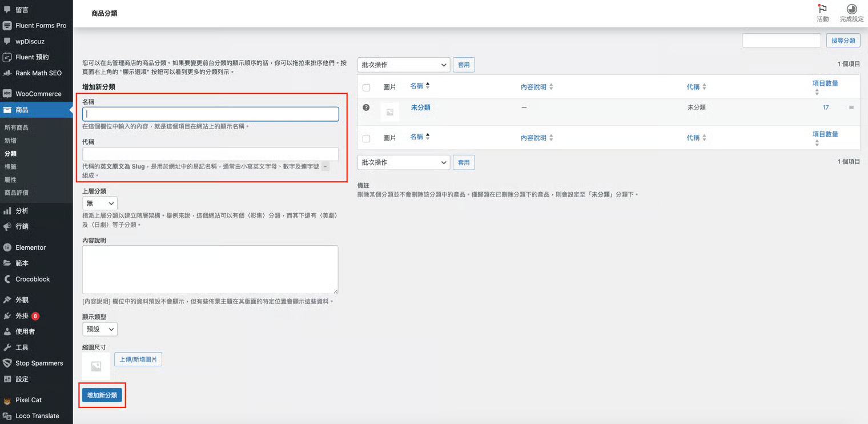Click the 活動 flag icon
This screenshot has height=424, width=868.
point(822,9)
